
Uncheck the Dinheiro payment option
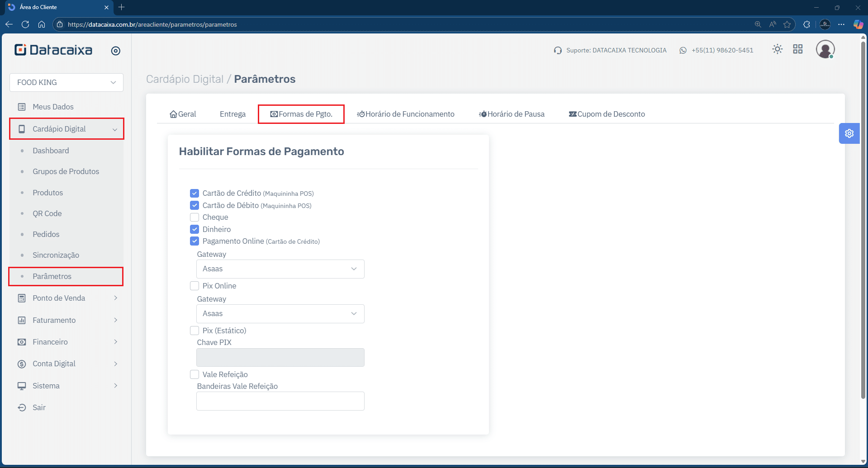194,229
